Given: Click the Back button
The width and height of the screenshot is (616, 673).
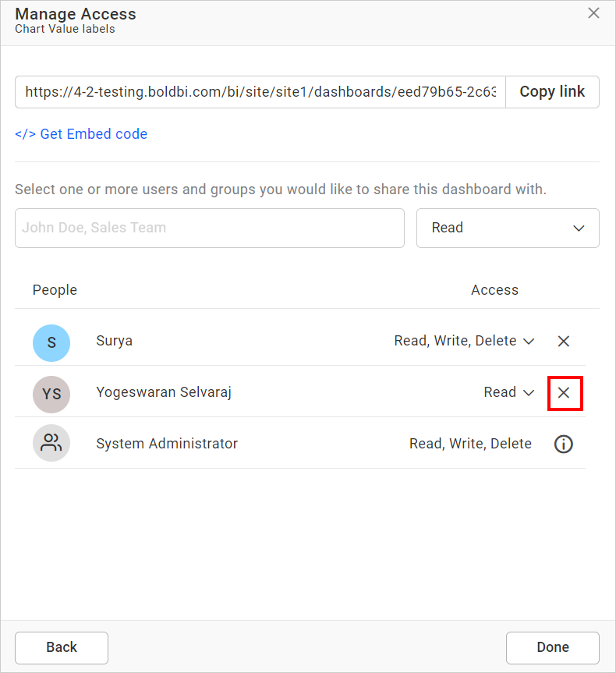Looking at the screenshot, I should coord(62,647).
